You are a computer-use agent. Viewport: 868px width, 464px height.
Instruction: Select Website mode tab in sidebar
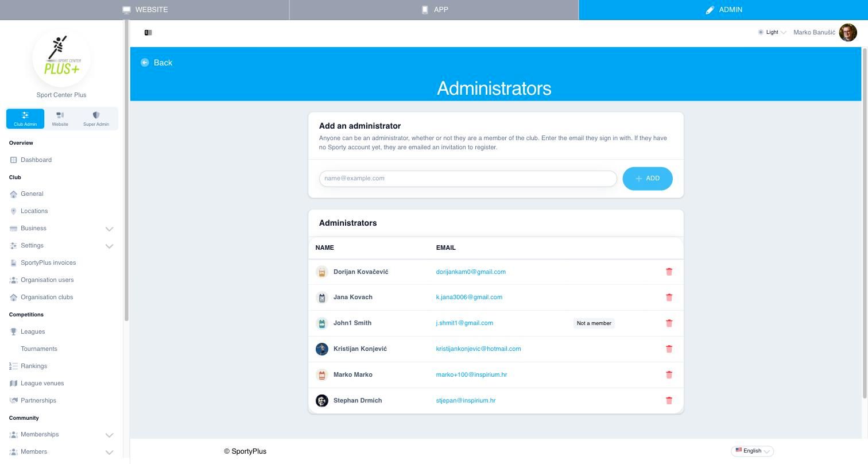pyautogui.click(x=60, y=119)
